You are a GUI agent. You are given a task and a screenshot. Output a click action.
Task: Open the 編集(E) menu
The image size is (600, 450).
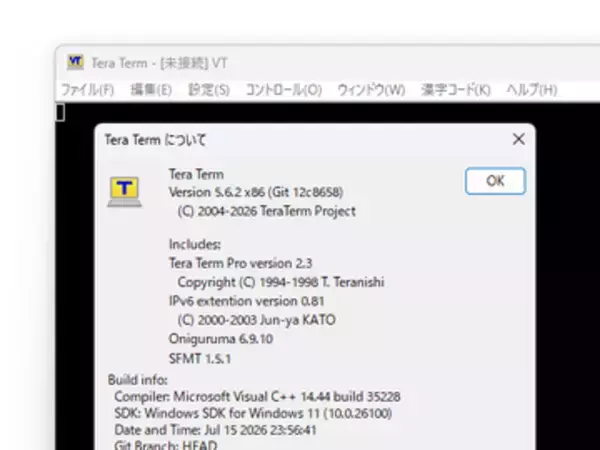[x=151, y=90]
